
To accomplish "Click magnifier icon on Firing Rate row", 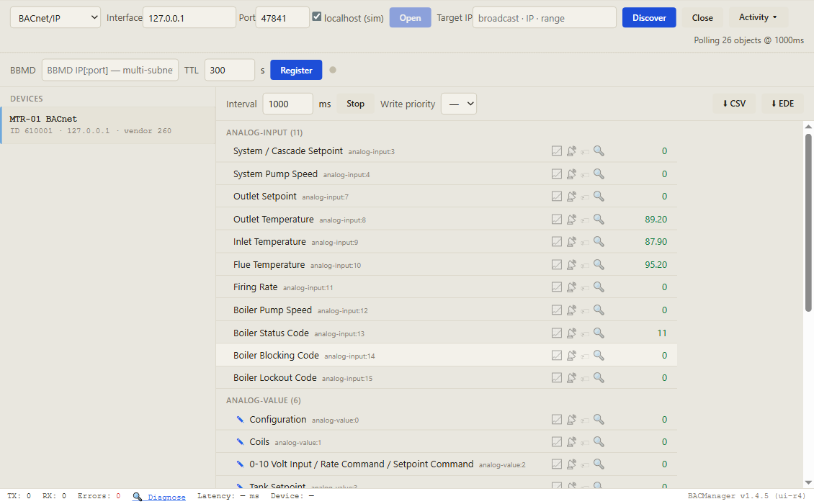I will (599, 287).
